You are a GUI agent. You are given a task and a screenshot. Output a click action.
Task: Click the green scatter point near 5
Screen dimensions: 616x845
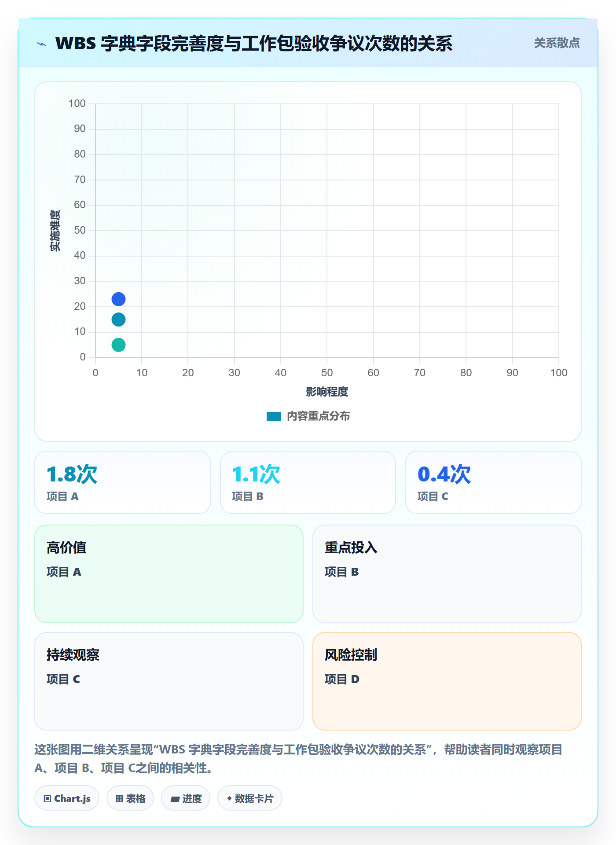(x=118, y=345)
